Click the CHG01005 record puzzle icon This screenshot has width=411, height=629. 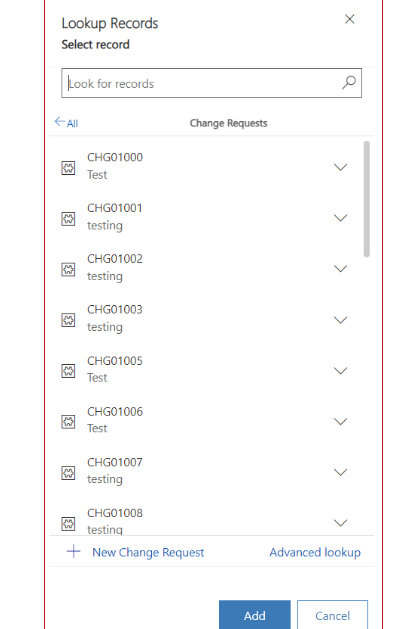point(68,371)
